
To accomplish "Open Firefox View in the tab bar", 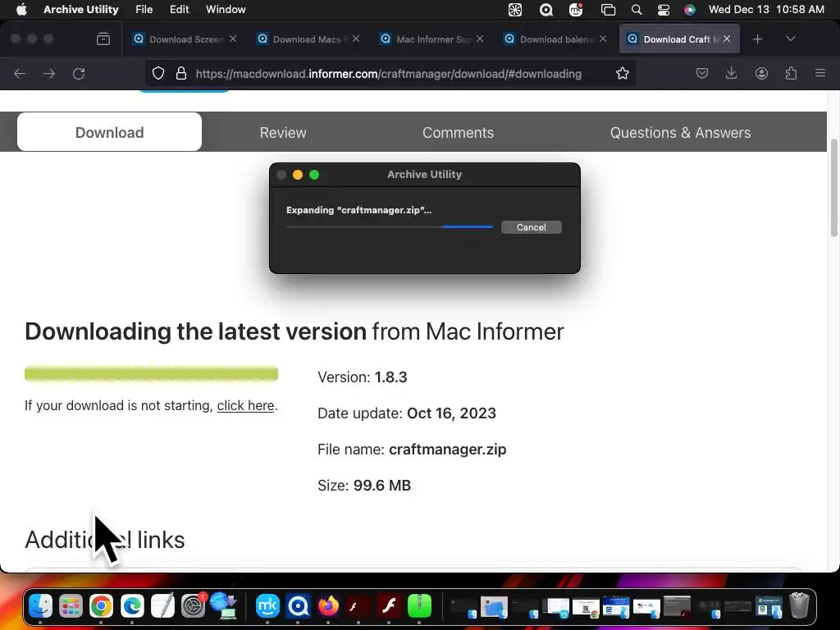I will coord(103,39).
